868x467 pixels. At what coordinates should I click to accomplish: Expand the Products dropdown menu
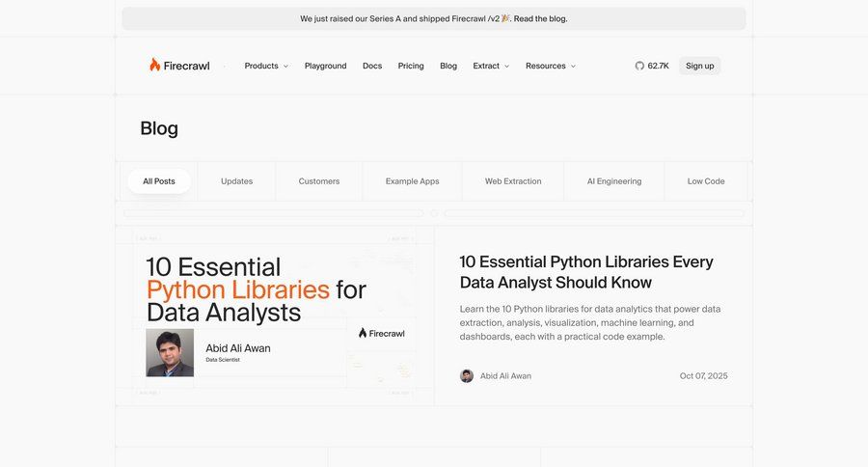pyautogui.click(x=266, y=66)
